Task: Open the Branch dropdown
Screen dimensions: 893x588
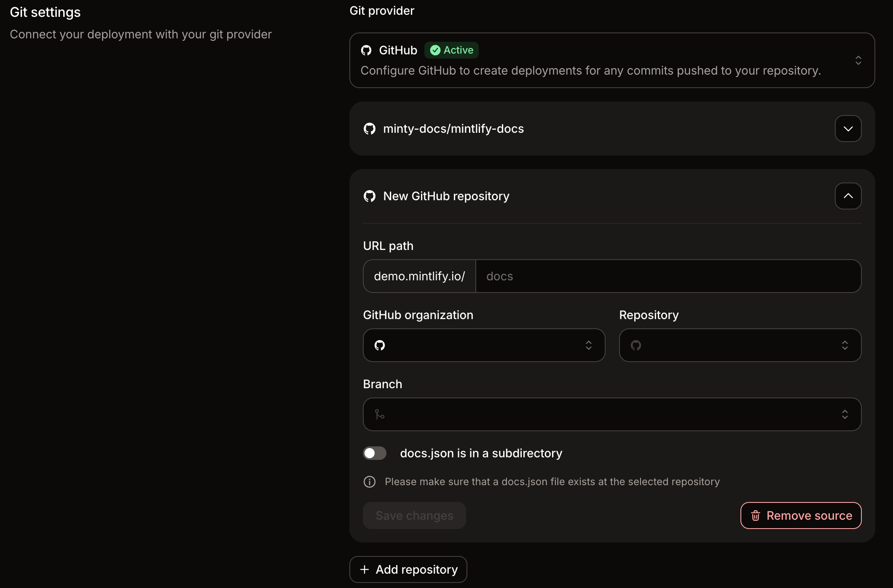Action: tap(612, 414)
